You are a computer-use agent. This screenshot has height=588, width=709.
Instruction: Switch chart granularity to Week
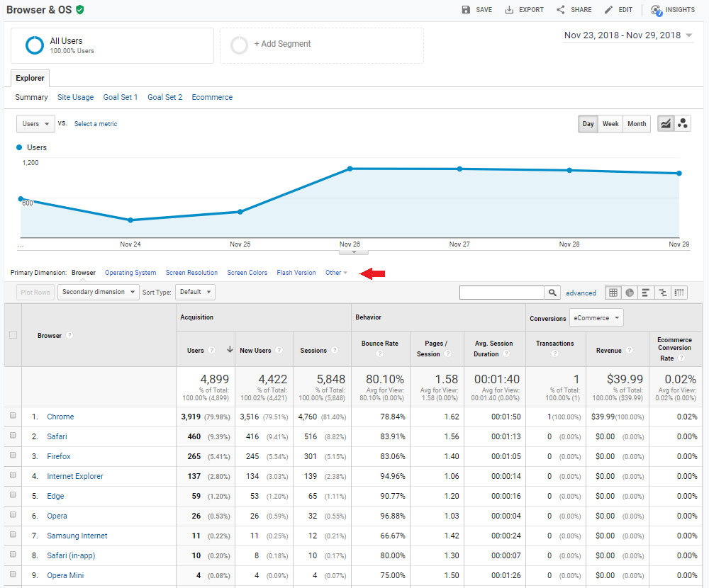tap(610, 123)
